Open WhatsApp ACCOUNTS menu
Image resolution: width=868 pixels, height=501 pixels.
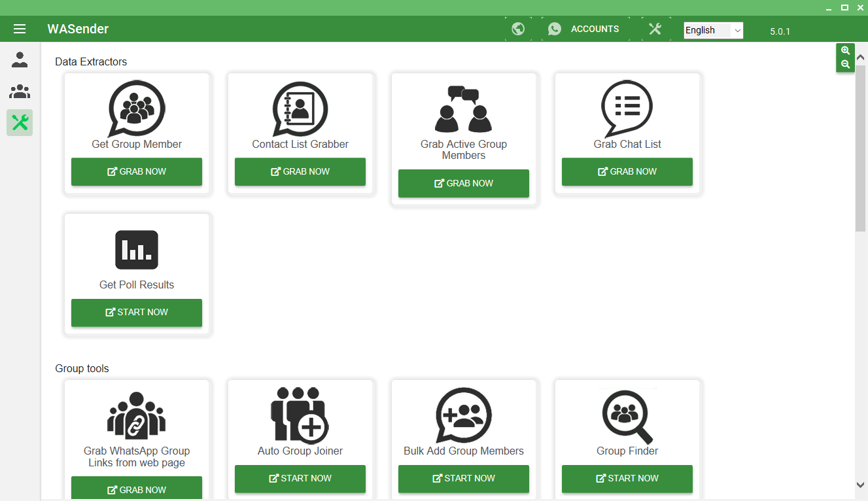(584, 29)
